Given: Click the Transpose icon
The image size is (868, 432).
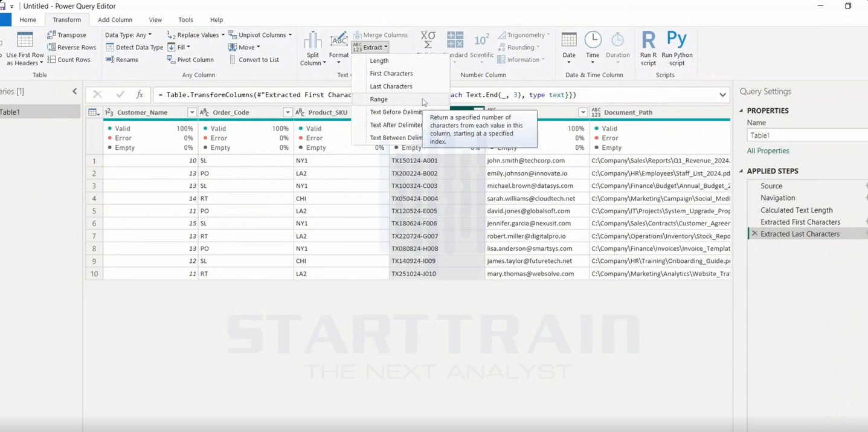Looking at the screenshot, I should pyautogui.click(x=51, y=35).
